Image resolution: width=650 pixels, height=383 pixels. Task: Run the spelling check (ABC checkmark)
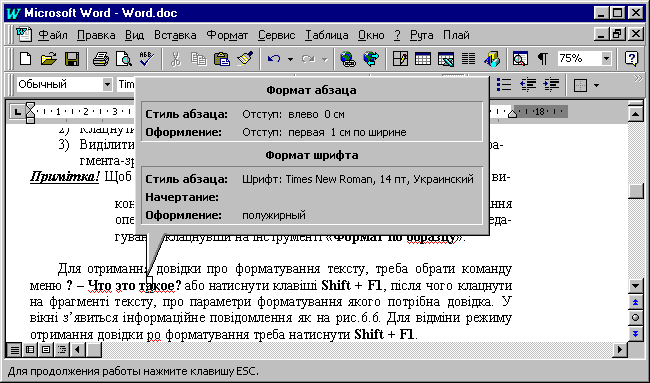tap(147, 59)
